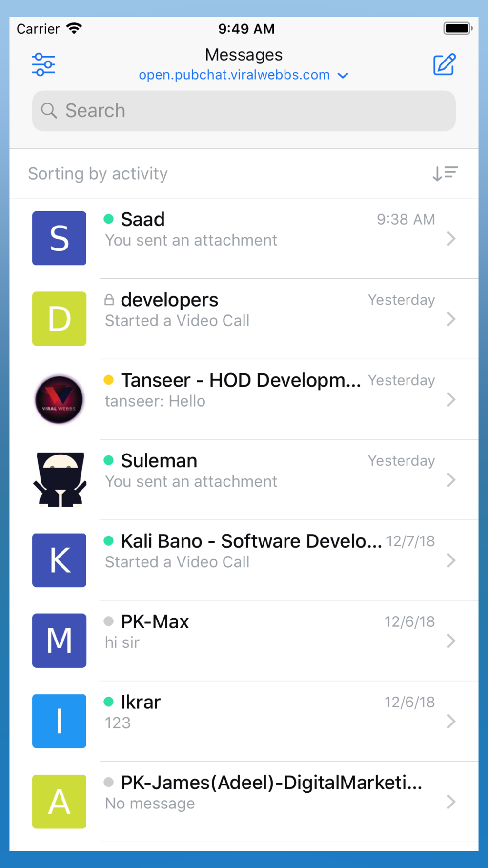Tap the compose new message icon

pyautogui.click(x=444, y=64)
